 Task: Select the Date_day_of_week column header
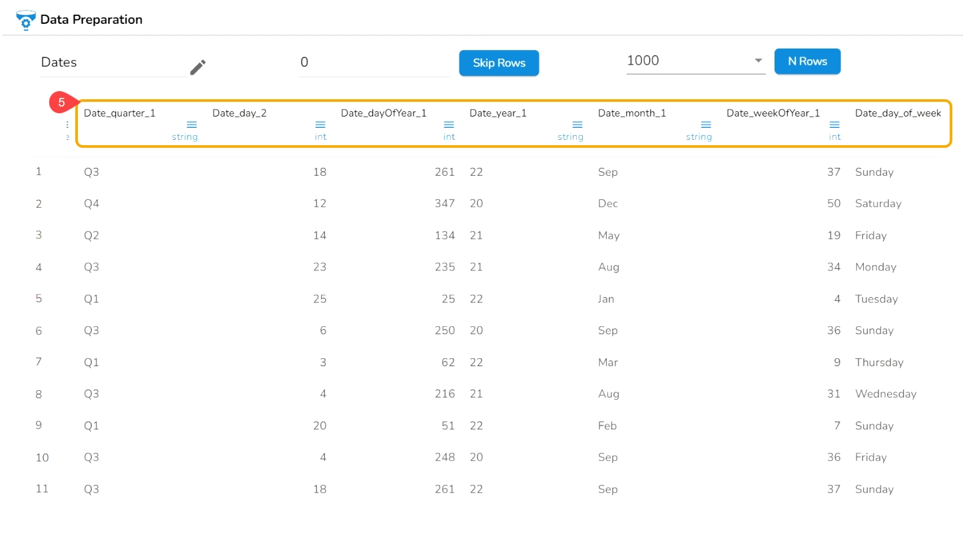point(898,113)
